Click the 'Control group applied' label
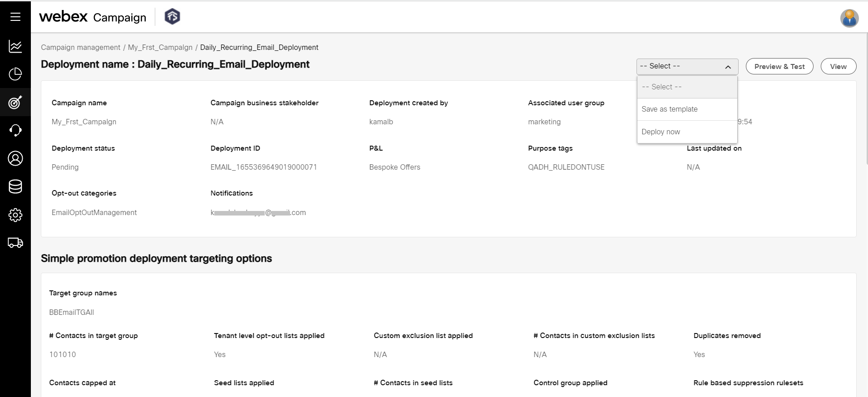868x397 pixels. click(x=571, y=383)
